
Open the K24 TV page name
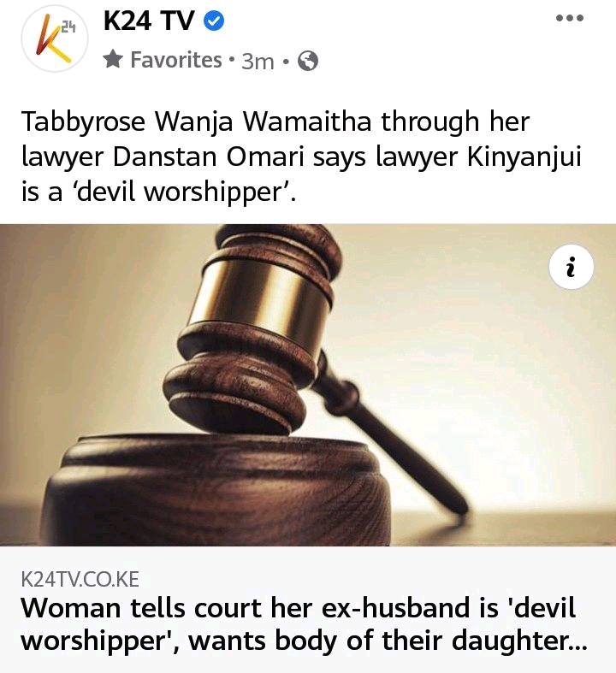pyautogui.click(x=149, y=21)
